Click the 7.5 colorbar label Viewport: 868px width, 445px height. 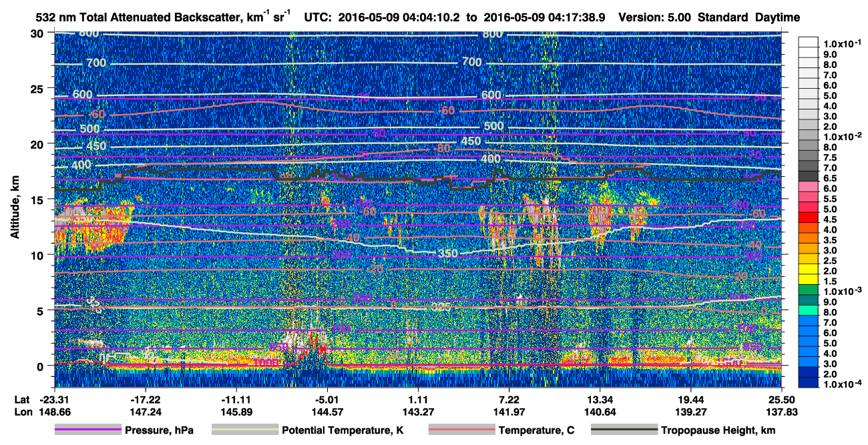(x=829, y=157)
